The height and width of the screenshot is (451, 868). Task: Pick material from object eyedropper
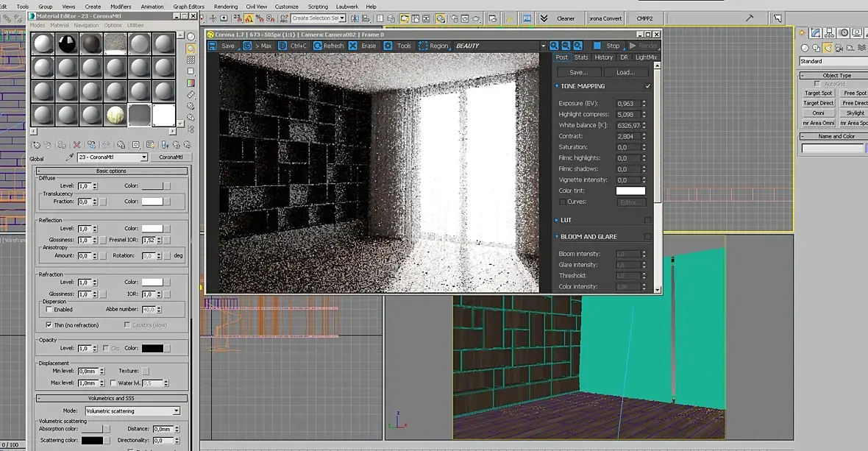point(71,157)
